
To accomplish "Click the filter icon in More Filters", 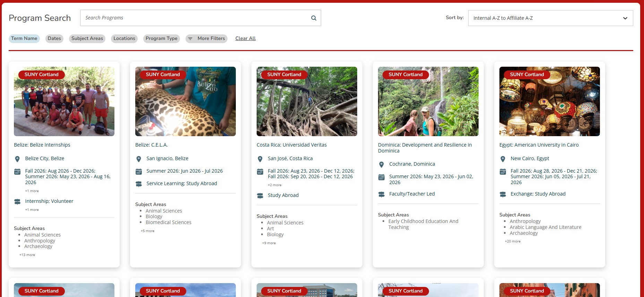I will (x=190, y=39).
